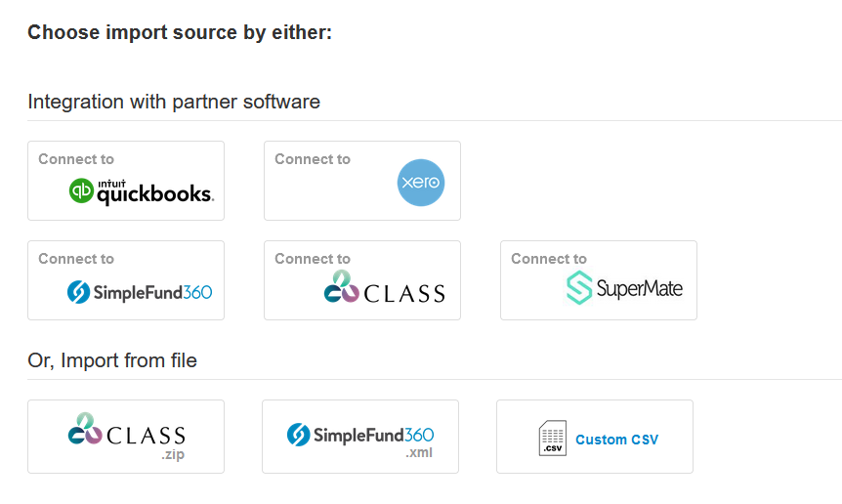Click the Class emblem in the .zip import card
842x504 pixels.
tap(85, 429)
